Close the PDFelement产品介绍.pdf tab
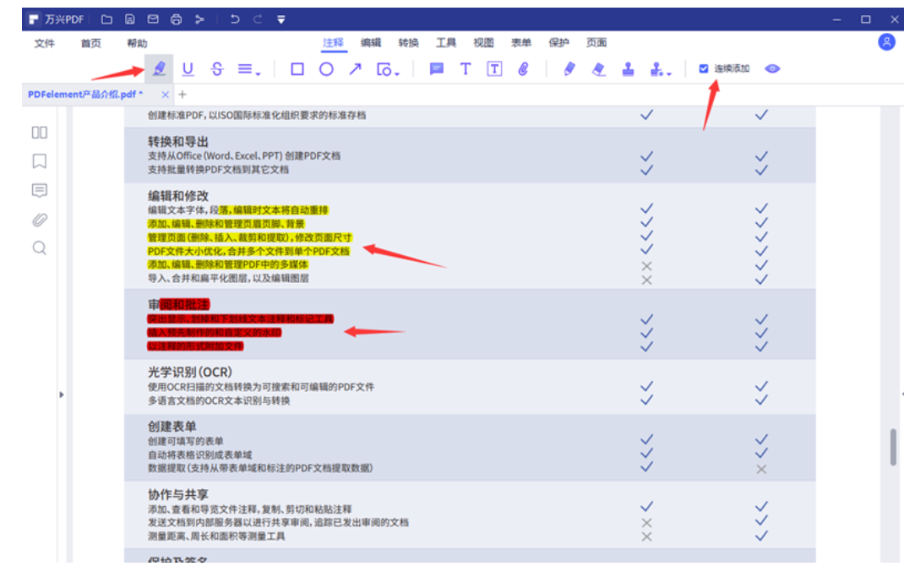Viewport: 904px width, 588px height. pyautogui.click(x=166, y=95)
